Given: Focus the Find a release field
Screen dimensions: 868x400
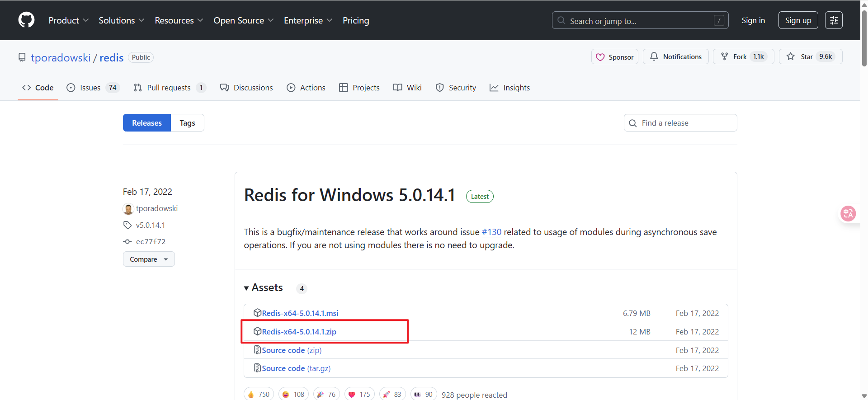Looking at the screenshot, I should pos(680,123).
